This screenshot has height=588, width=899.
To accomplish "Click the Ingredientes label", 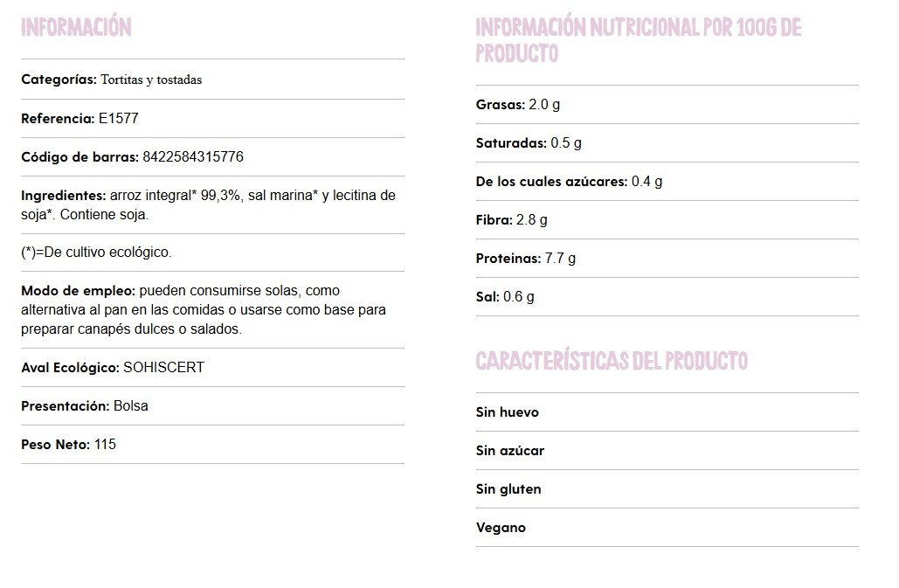I will (x=63, y=196).
